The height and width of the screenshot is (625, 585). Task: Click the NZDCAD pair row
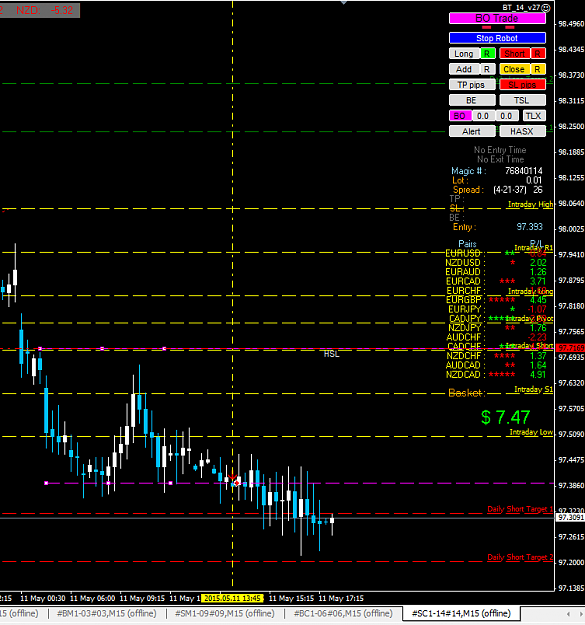[x=496, y=375]
